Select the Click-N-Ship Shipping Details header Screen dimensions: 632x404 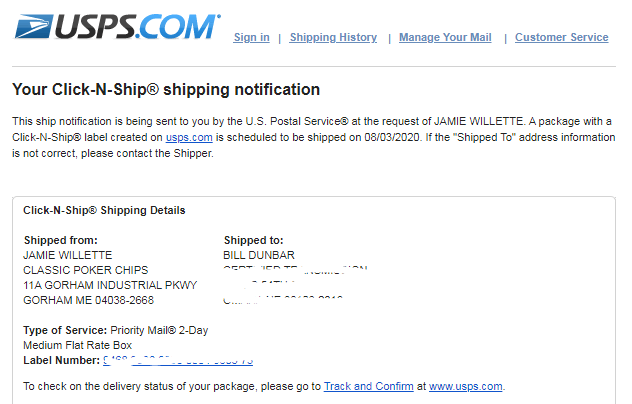click(104, 211)
